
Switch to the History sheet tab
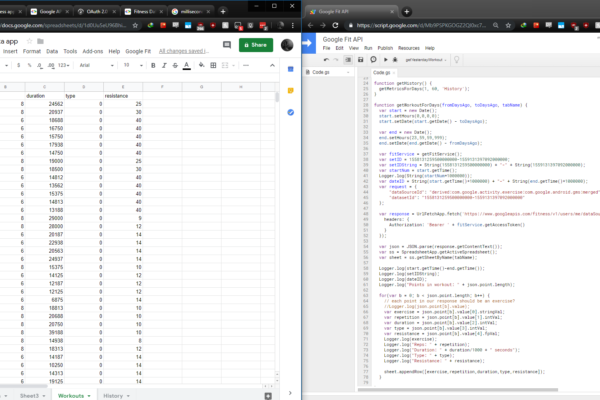(113, 396)
